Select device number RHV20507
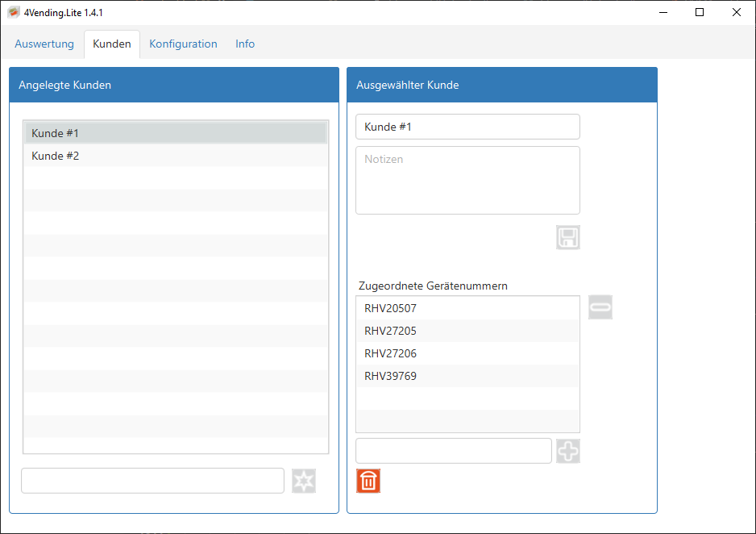 click(x=467, y=308)
